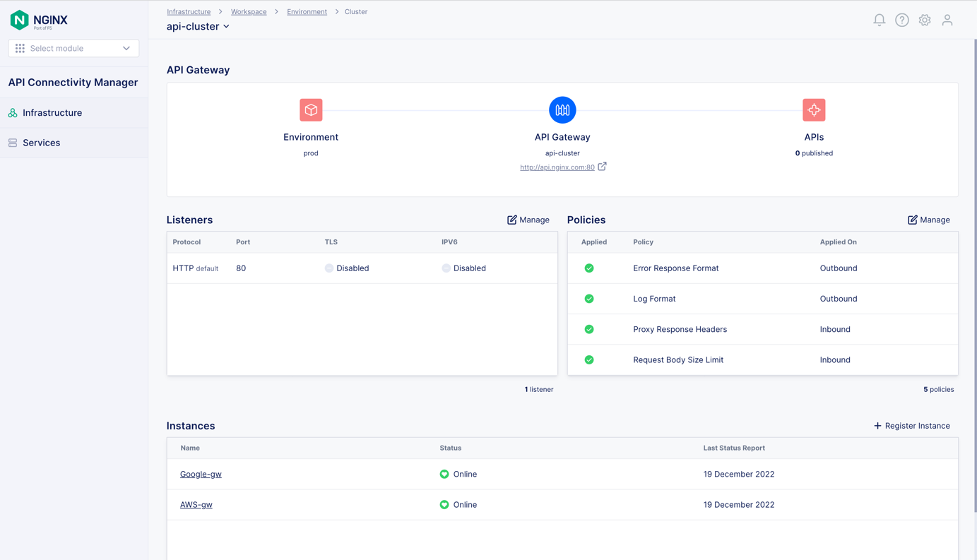Click the blue API Gateway icon
This screenshot has width=977, height=560.
point(562,110)
